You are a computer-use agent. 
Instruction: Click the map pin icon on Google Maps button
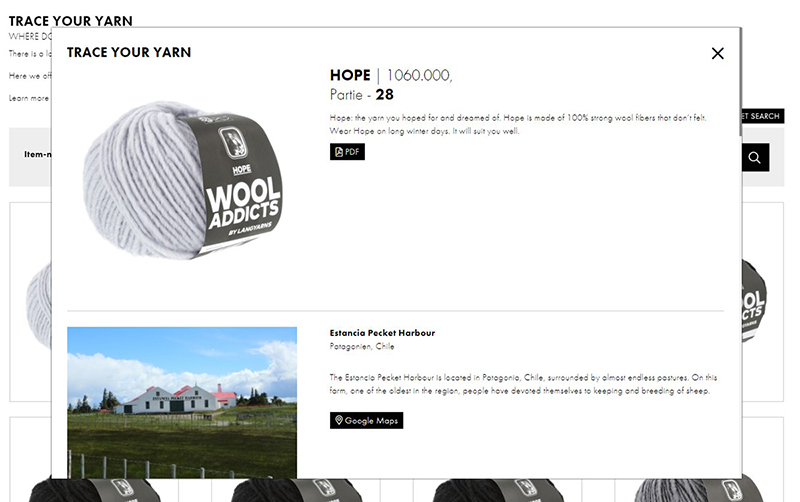click(339, 420)
